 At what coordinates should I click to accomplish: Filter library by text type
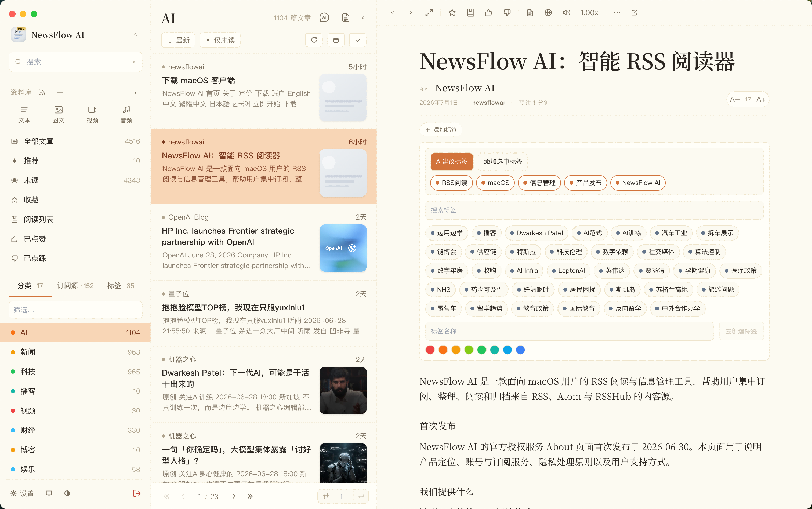[x=24, y=114]
